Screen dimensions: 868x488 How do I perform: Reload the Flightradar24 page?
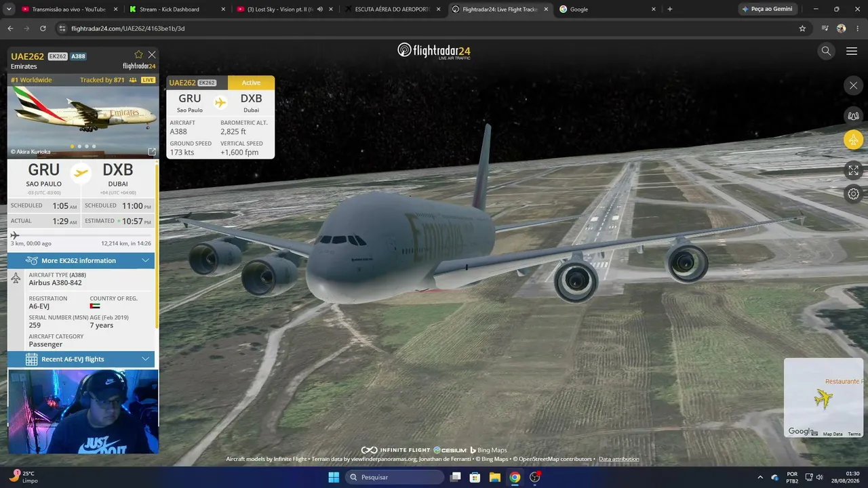pos(43,28)
